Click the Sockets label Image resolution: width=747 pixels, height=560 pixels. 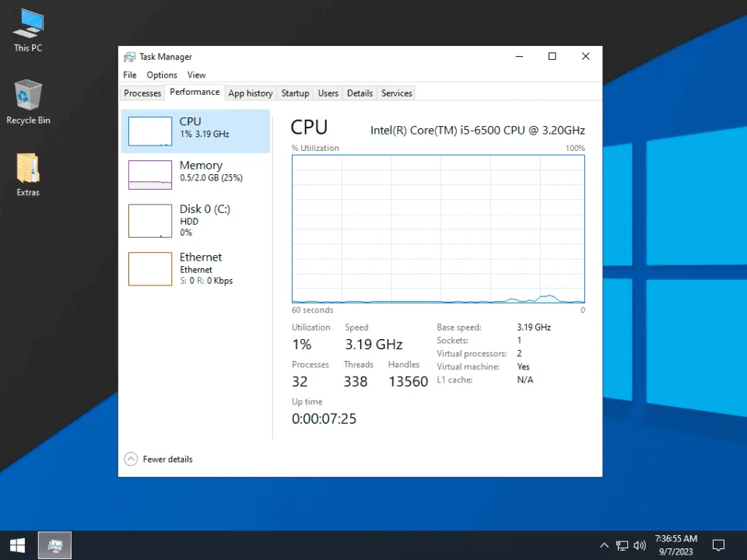pyautogui.click(x=453, y=341)
